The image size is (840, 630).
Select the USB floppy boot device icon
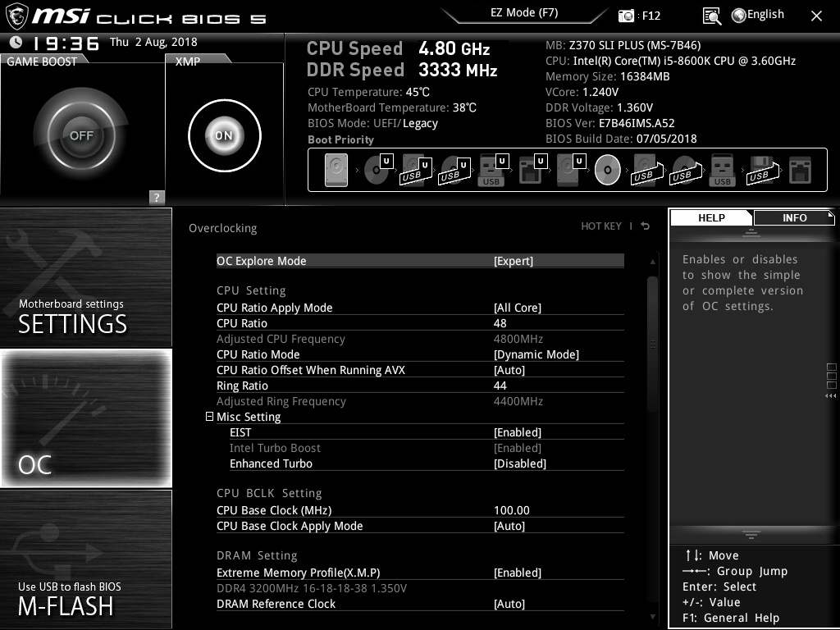coord(762,171)
